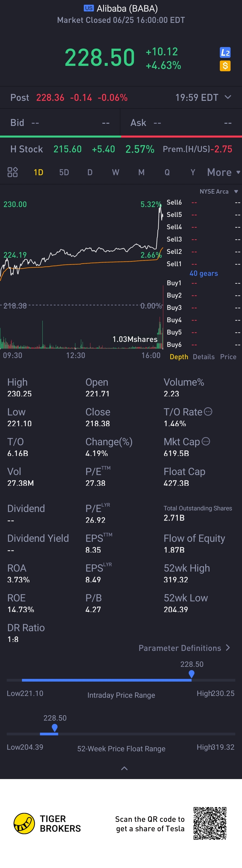242x868 pixels.
Task: Tap the 40 gears depth link
Action: tap(204, 273)
